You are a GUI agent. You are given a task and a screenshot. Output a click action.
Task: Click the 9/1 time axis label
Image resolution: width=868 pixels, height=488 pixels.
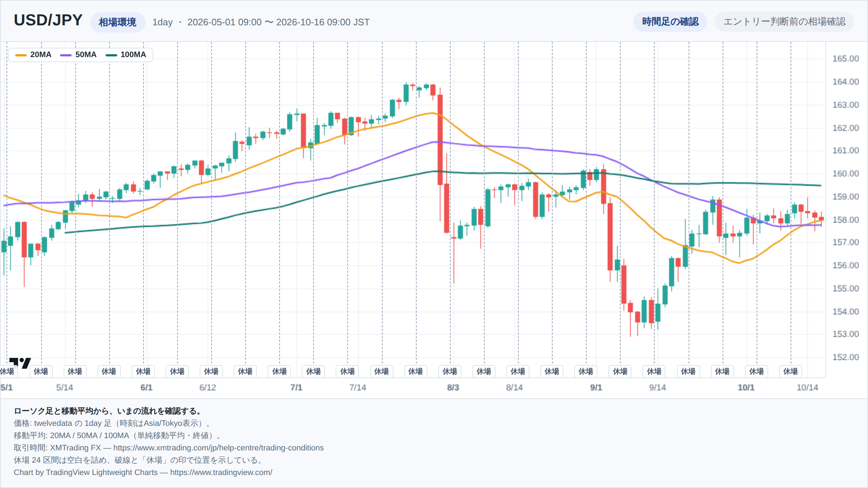point(596,388)
